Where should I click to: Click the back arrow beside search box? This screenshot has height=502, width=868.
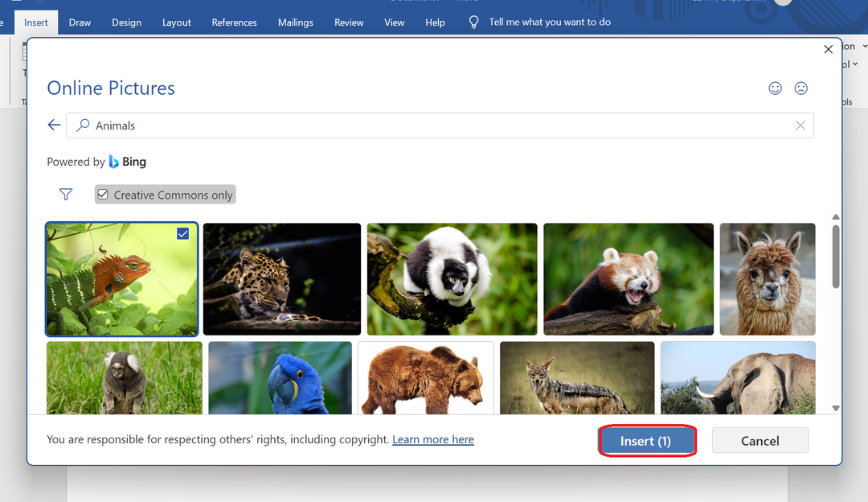click(x=54, y=125)
